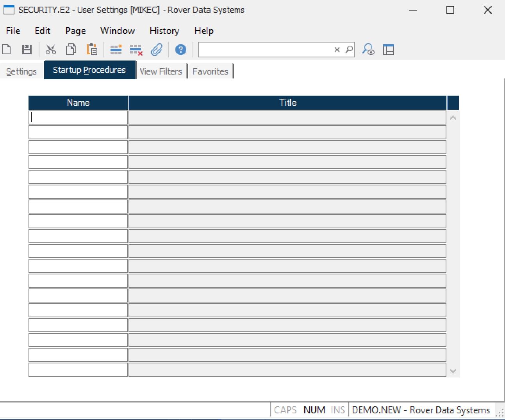This screenshot has height=420, width=505.
Task: Save the record with the floppy disk icon
Action: [27, 50]
